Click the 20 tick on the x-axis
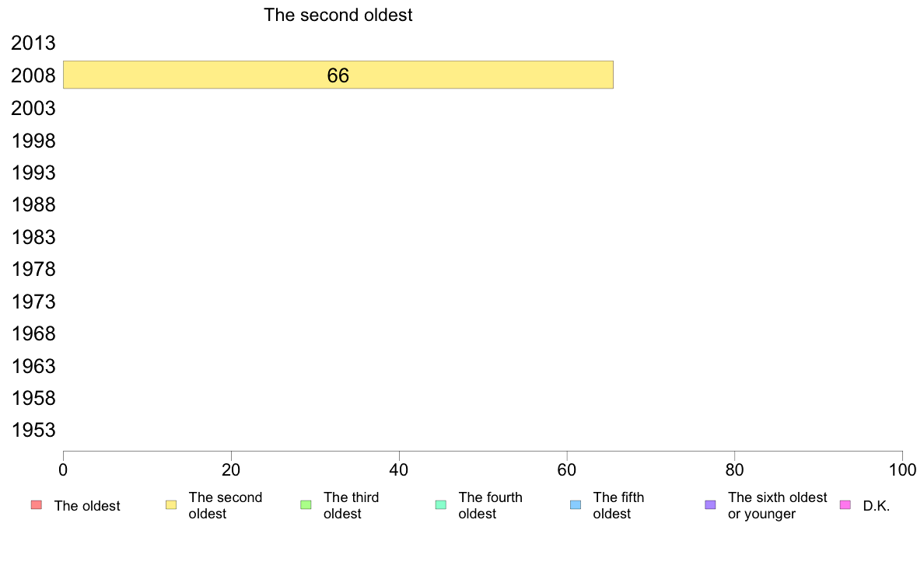The width and height of the screenshot is (924, 572). [231, 470]
